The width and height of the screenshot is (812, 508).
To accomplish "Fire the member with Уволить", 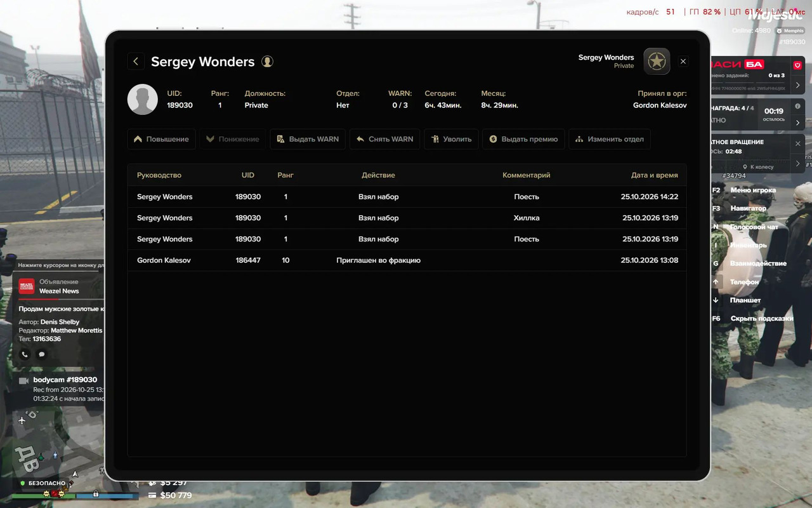I will click(451, 139).
